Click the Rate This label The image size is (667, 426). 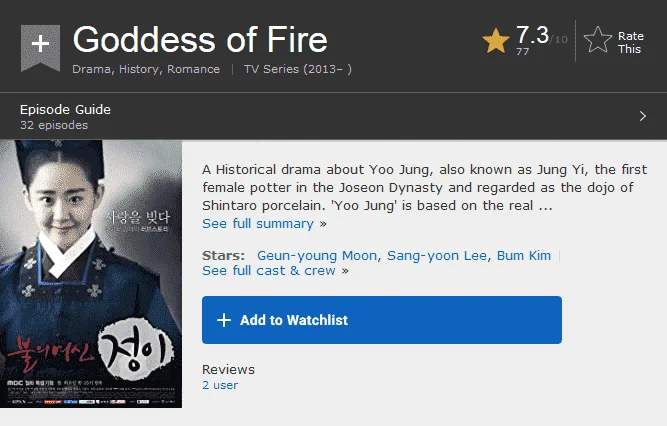pos(630,43)
